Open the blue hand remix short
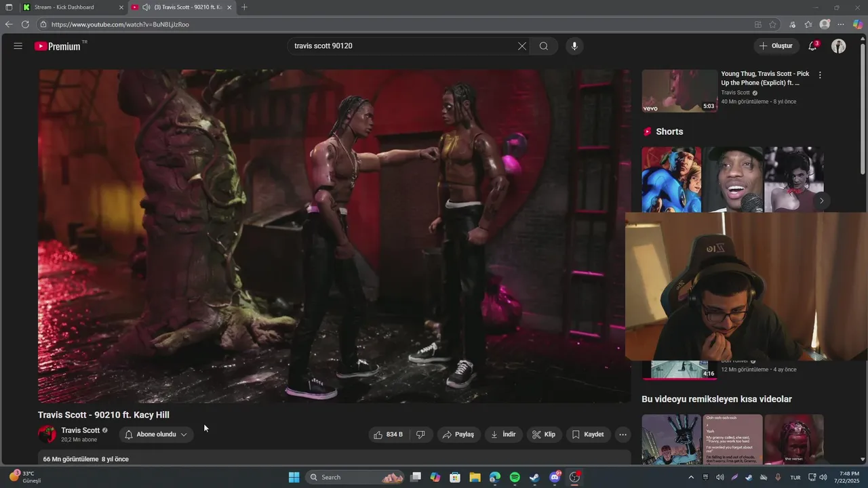The image size is (868, 488). [x=671, y=439]
